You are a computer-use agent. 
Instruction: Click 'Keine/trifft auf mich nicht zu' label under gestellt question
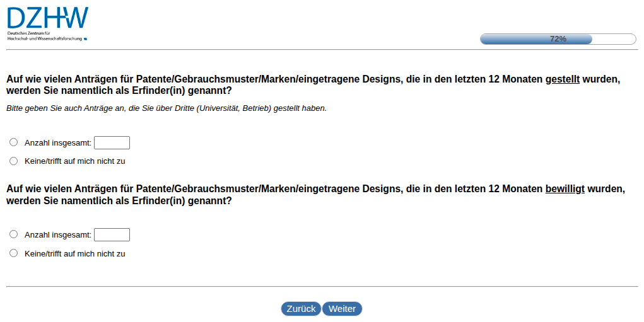[75, 161]
